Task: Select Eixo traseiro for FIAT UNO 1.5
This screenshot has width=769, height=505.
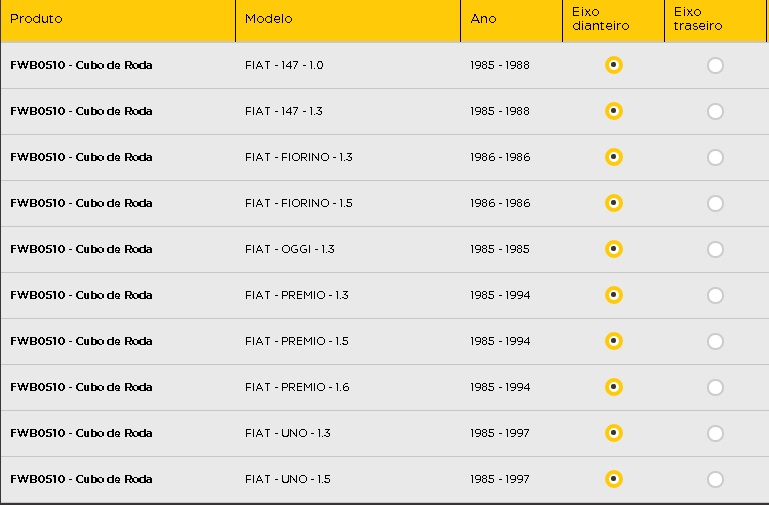Action: click(715, 479)
